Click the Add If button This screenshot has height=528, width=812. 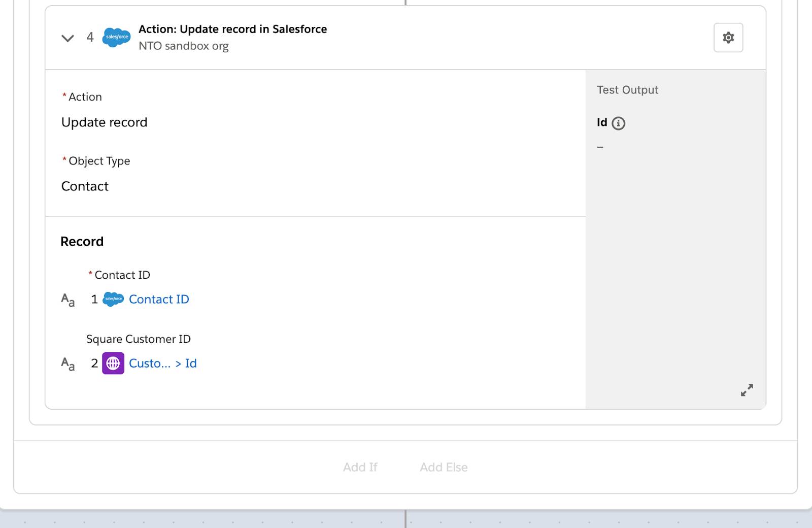pyautogui.click(x=360, y=467)
